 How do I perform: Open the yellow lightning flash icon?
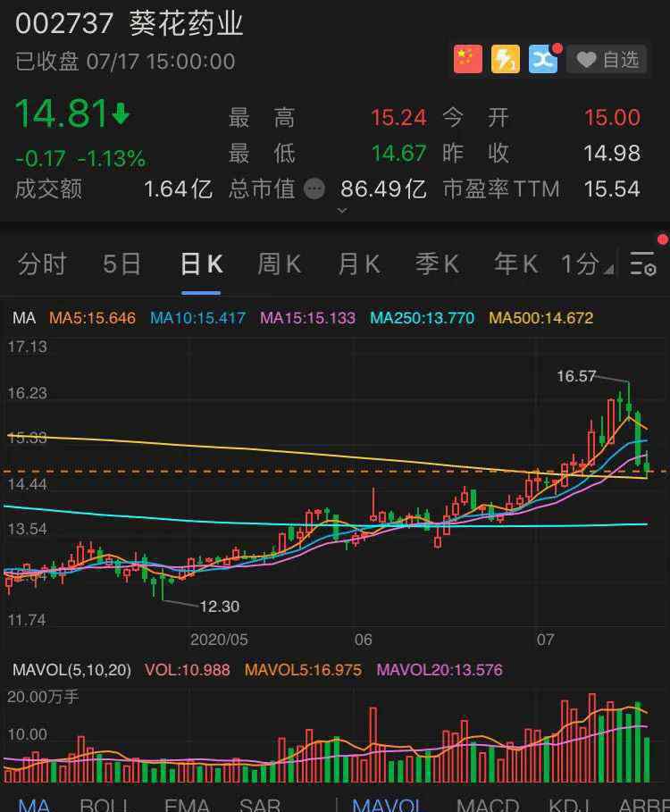coord(506,59)
